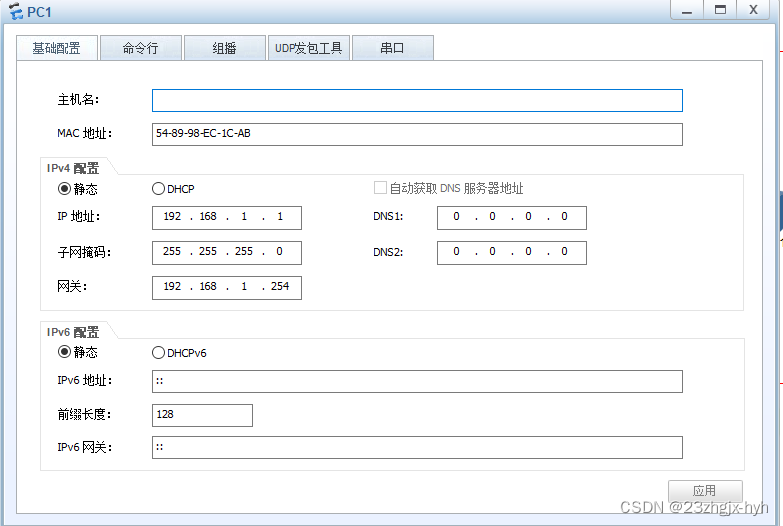The height and width of the screenshot is (526, 783).
Task: Click the DNS1 label
Action: 388,217
